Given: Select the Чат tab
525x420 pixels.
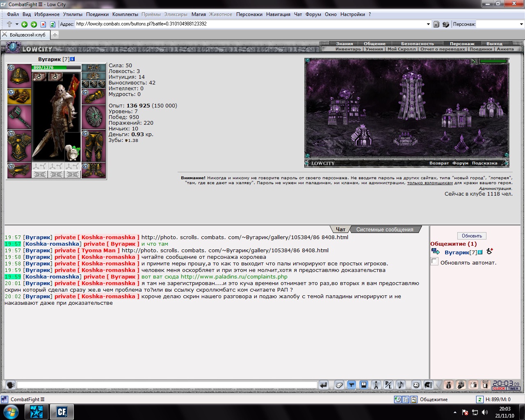Looking at the screenshot, I should tap(340, 229).
